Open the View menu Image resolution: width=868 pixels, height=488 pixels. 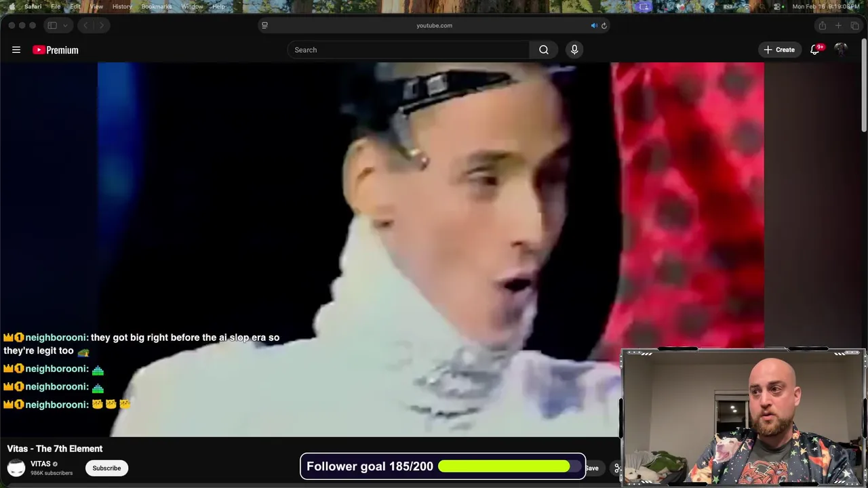click(96, 6)
